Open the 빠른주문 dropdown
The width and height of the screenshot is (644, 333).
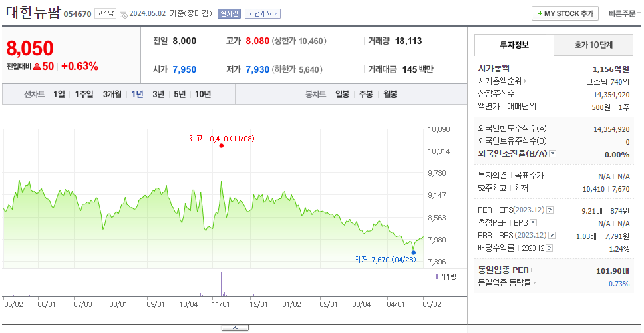pyautogui.click(x=624, y=13)
